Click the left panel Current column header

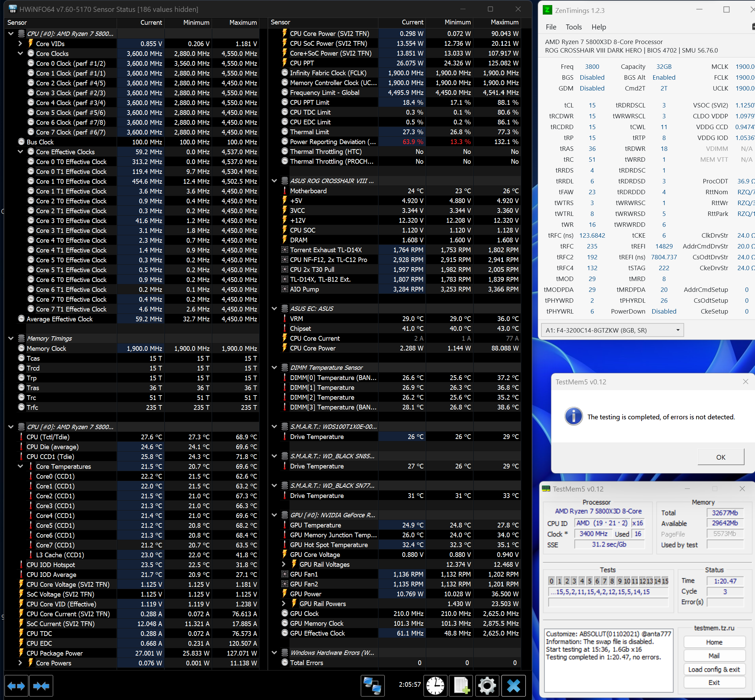[141, 23]
